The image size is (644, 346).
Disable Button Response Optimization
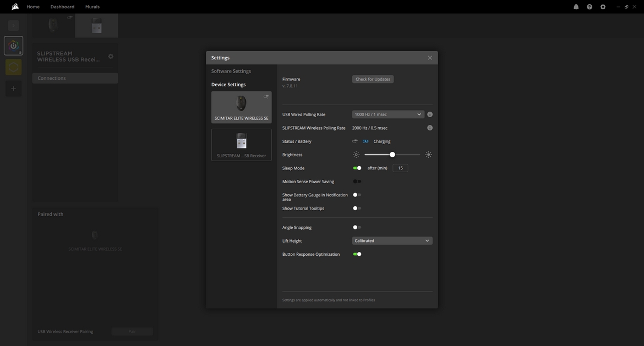pyautogui.click(x=357, y=255)
